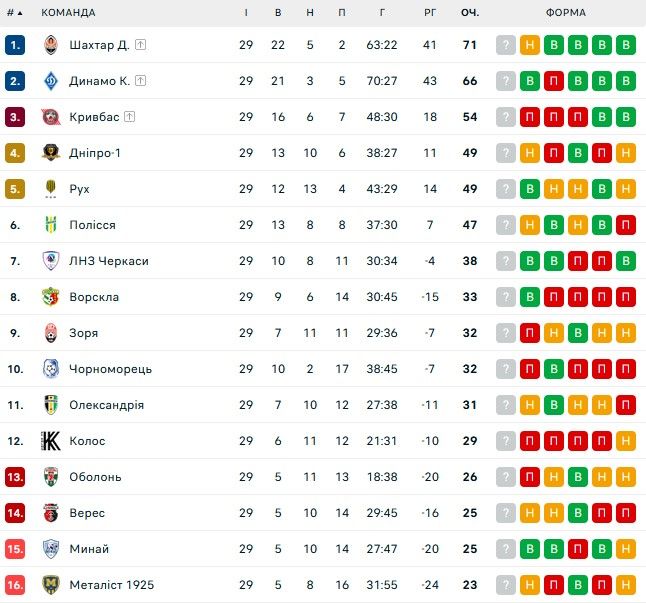
Task: Click the Chornomorets team logo
Action: point(51,369)
